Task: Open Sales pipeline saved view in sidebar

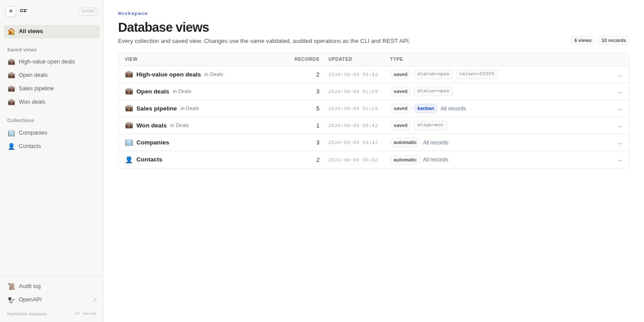Action: click(x=51, y=89)
